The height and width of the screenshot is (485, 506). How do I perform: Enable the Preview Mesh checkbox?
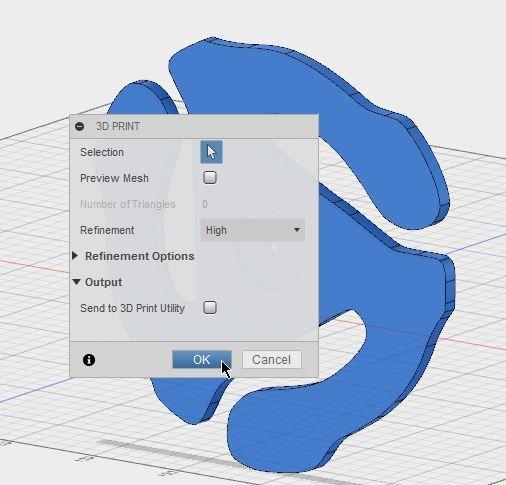click(210, 177)
